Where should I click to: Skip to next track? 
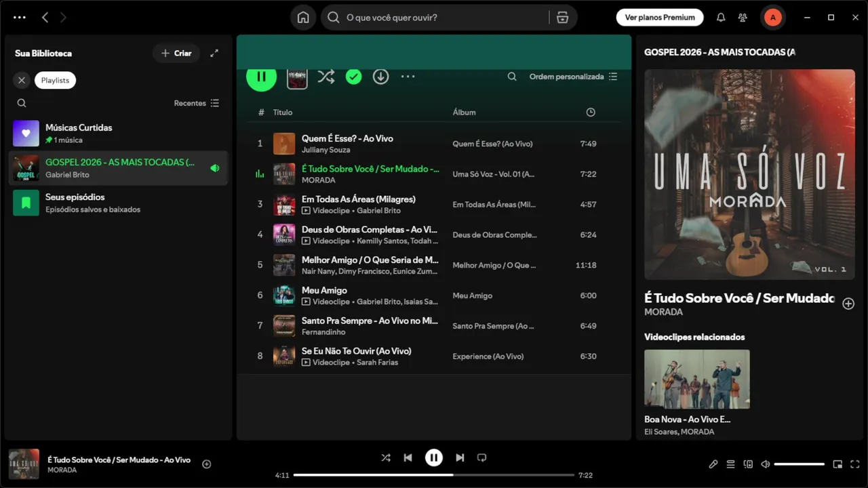click(x=460, y=457)
